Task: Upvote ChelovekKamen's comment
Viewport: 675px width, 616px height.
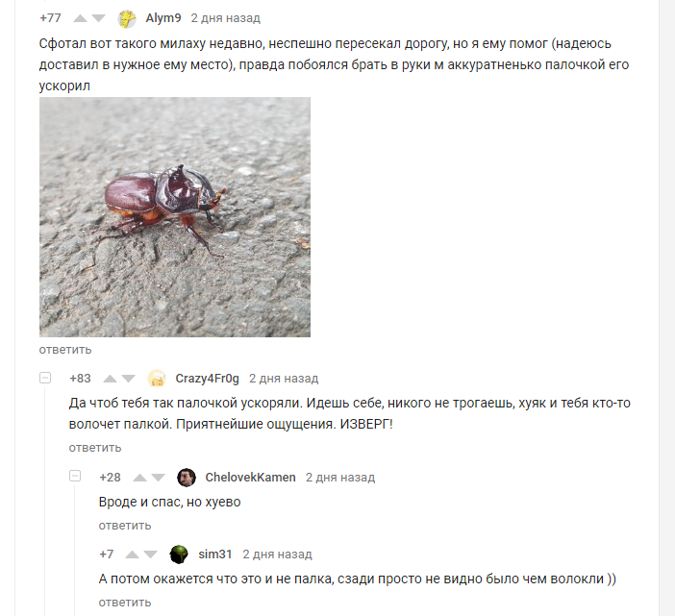Action: point(139,478)
